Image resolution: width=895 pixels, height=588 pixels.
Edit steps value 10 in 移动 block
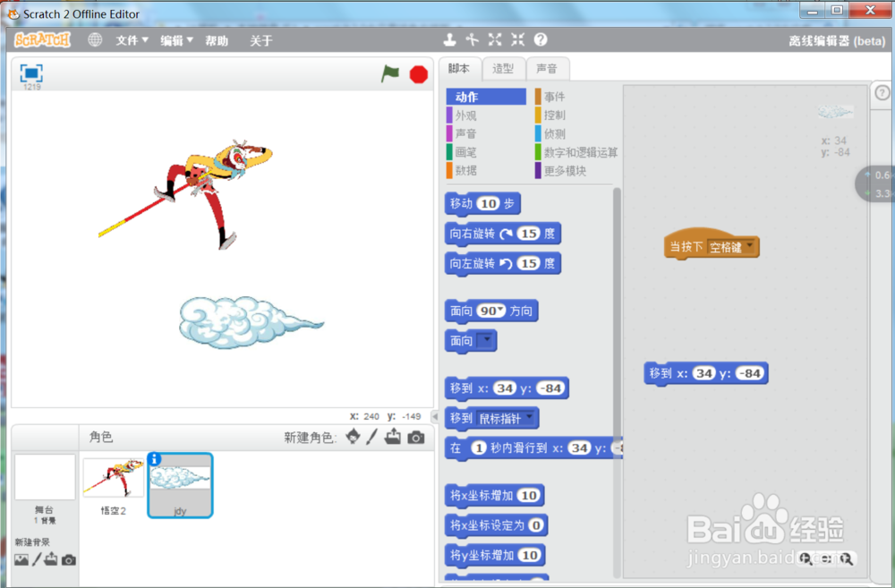coord(489,203)
